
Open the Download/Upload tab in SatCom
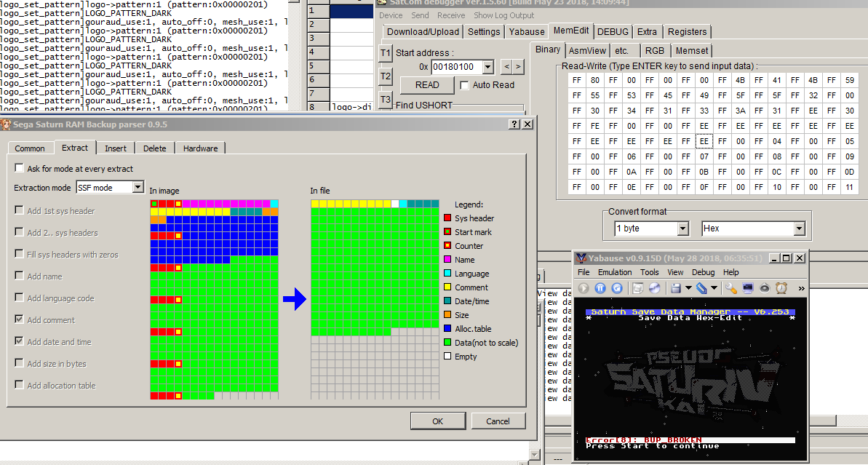pos(423,31)
